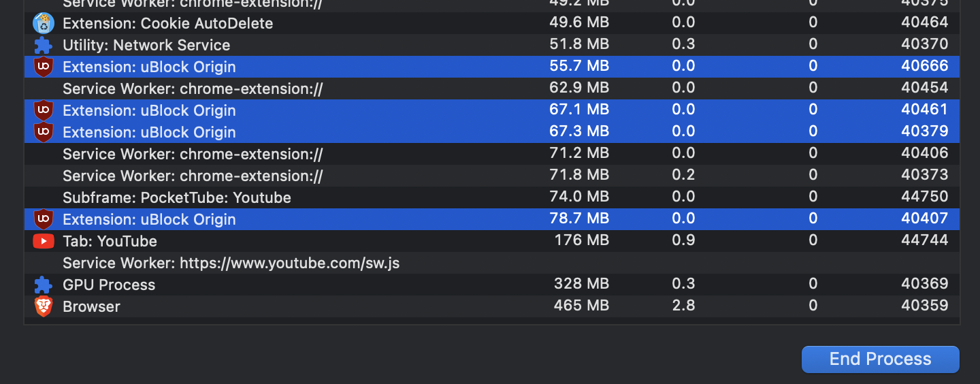Click the Cookie AutoDelete extension icon
980x384 pixels.
44,23
